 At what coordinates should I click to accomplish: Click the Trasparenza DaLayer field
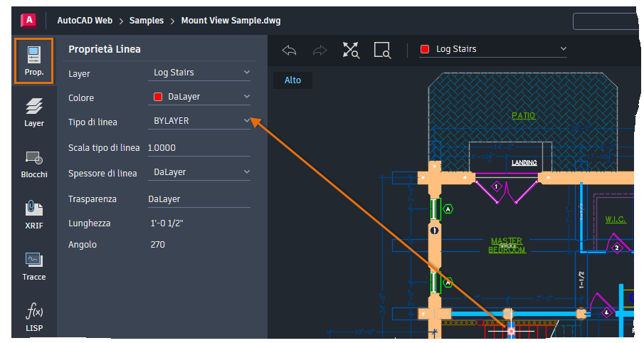pos(199,199)
